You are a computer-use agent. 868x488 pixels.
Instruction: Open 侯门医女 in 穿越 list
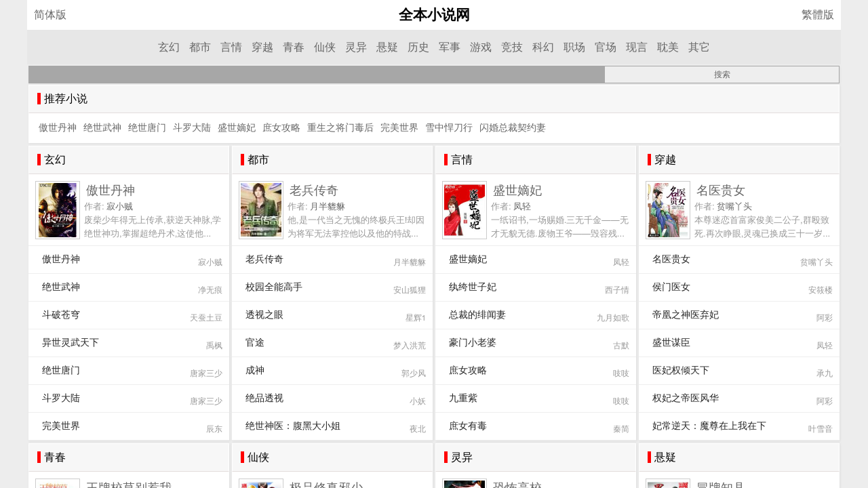pos(671,287)
